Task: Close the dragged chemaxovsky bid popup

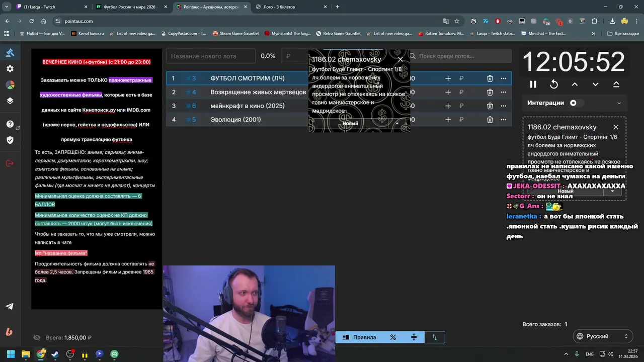Action: click(x=400, y=60)
